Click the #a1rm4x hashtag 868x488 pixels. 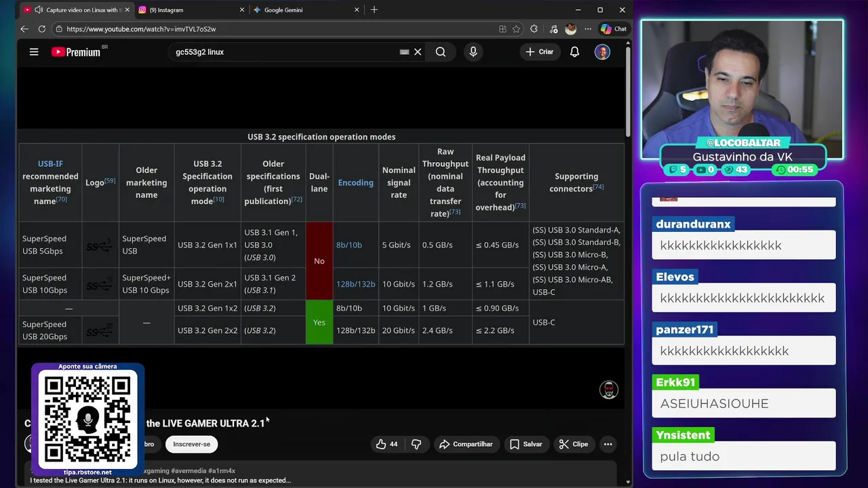click(x=222, y=470)
